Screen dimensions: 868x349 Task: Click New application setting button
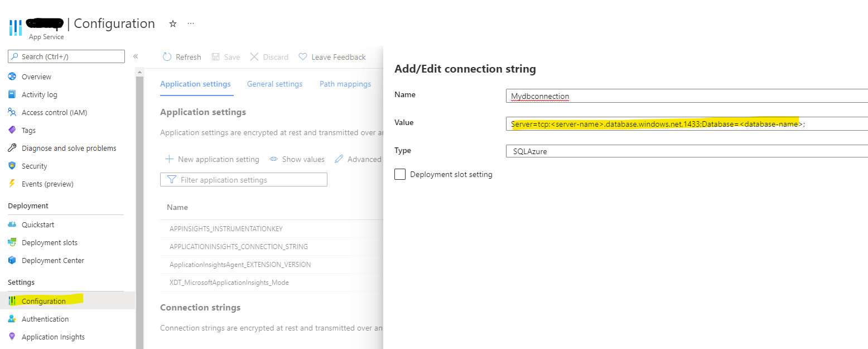[213, 159]
